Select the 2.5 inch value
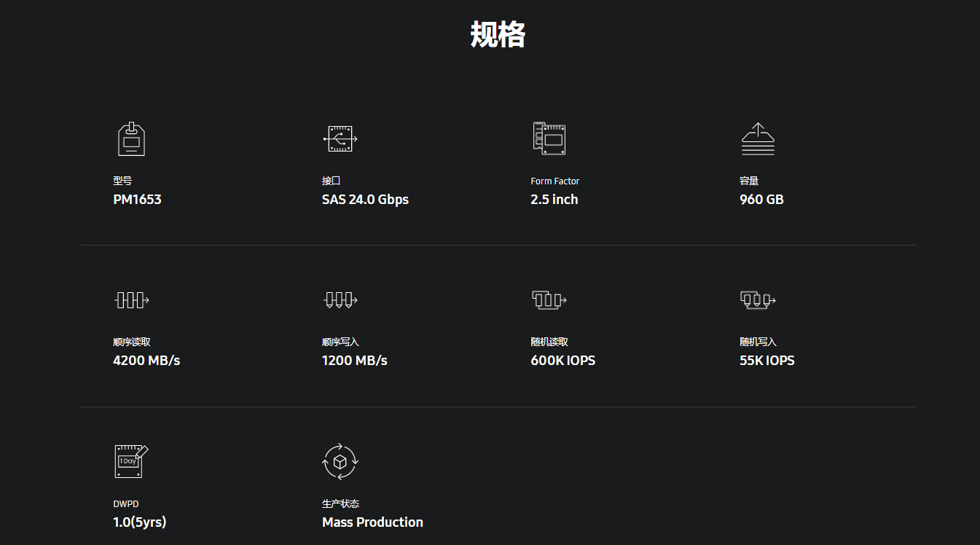 (x=554, y=200)
